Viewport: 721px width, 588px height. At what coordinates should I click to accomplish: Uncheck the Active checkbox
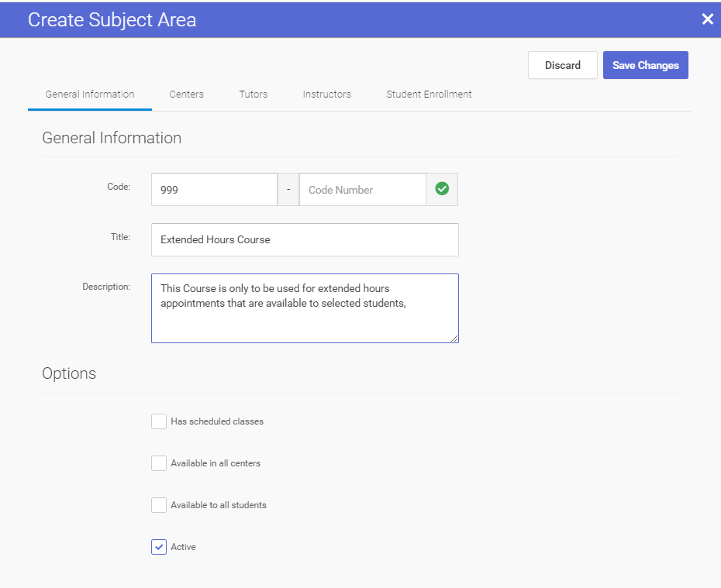coord(159,547)
